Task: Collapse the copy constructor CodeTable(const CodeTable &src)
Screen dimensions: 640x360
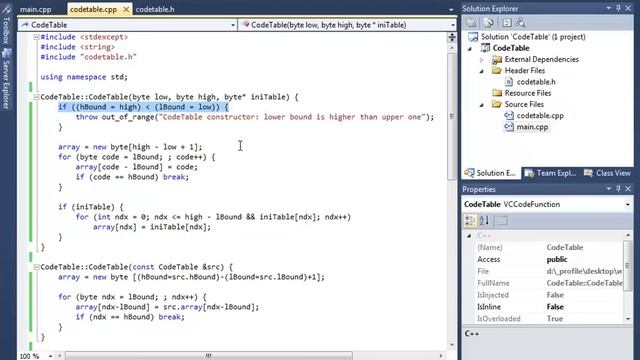Action: click(36, 267)
